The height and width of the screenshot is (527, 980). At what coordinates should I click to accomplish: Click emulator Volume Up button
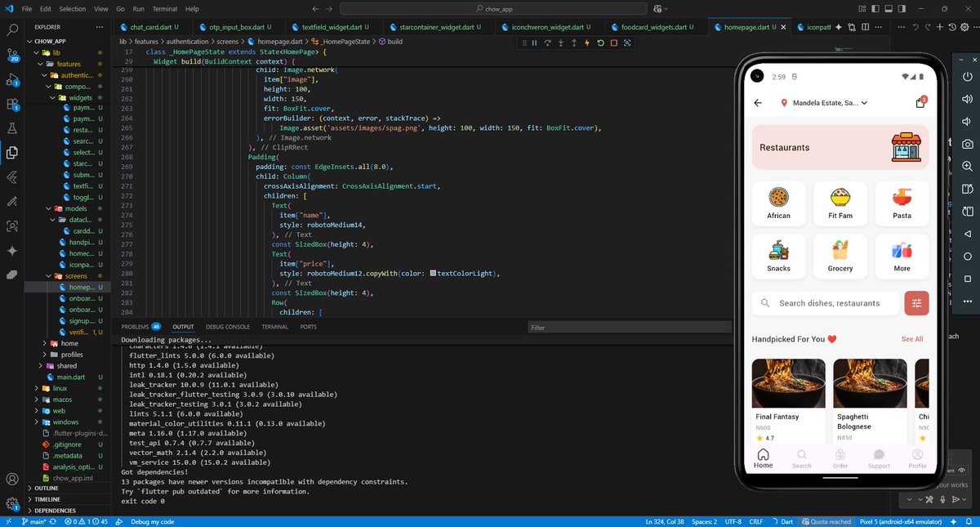pos(967,100)
